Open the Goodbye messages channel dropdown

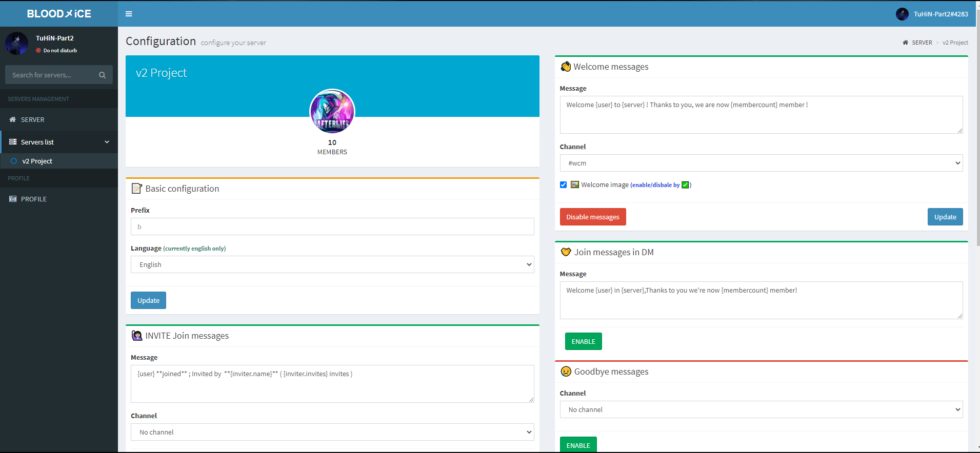[x=761, y=409]
